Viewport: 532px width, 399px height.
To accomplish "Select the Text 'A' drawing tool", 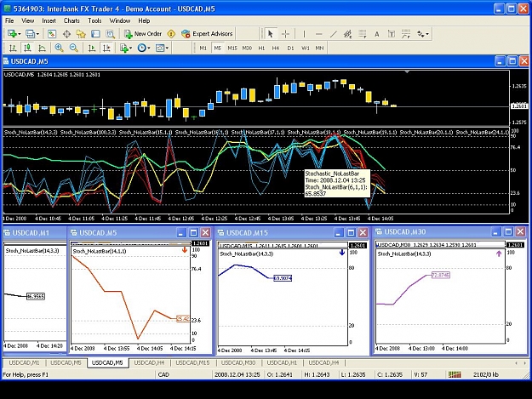I will (x=376, y=34).
